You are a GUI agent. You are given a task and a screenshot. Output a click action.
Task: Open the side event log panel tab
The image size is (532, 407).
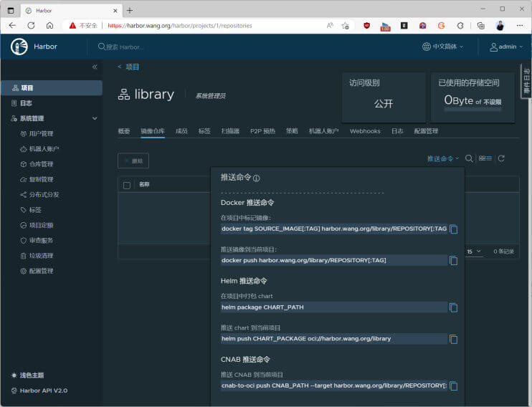[526, 81]
